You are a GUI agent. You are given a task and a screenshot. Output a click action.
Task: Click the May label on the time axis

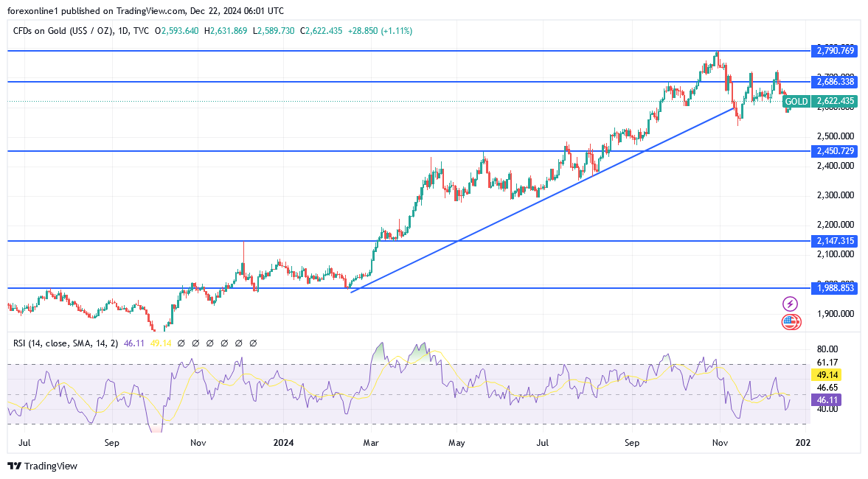456,443
